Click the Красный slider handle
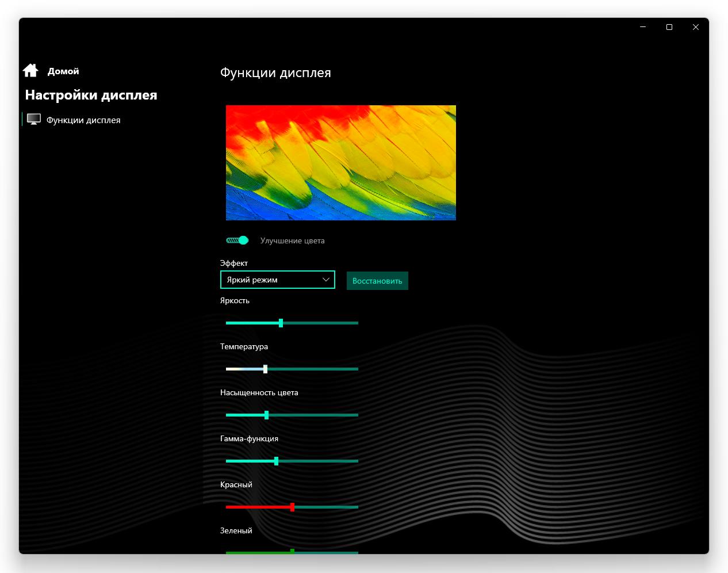Viewport: 728px width, 573px height. (292, 507)
